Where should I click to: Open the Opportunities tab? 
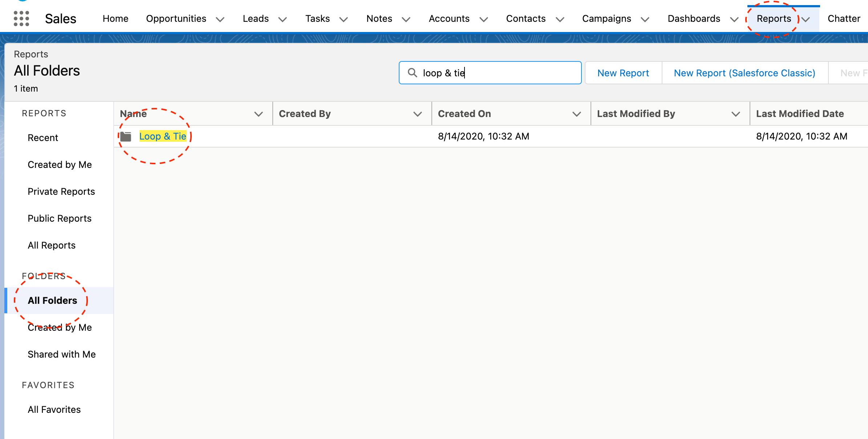pyautogui.click(x=176, y=19)
